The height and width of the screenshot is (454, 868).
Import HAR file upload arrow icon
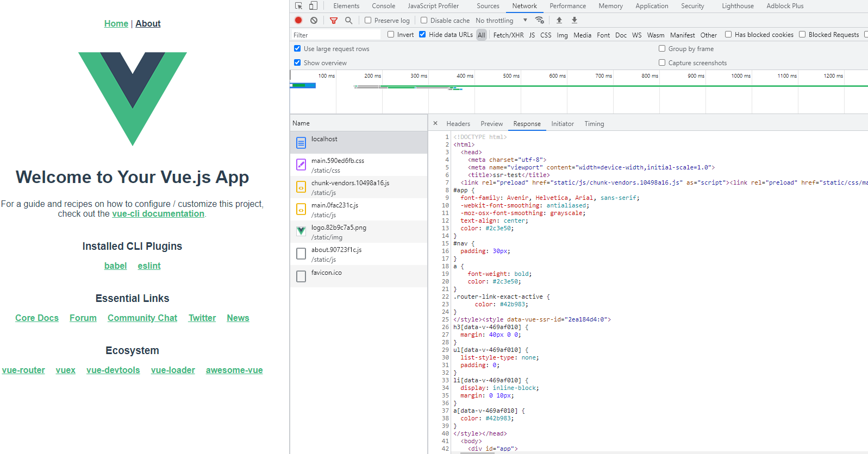[559, 20]
